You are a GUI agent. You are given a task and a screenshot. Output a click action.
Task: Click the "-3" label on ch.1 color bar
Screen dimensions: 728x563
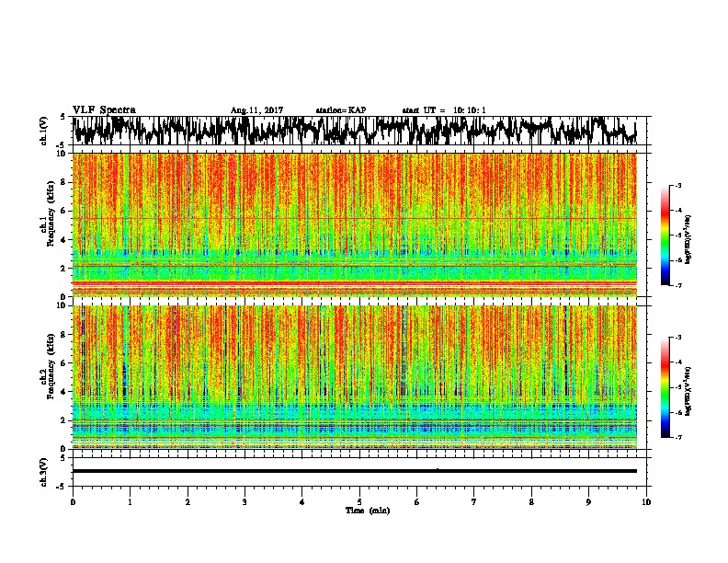click(677, 186)
